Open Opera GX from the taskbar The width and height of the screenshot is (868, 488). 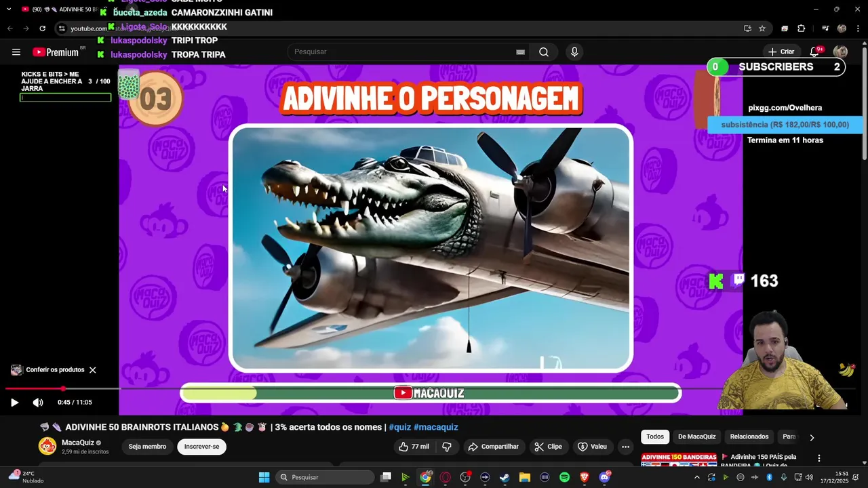[x=446, y=477]
